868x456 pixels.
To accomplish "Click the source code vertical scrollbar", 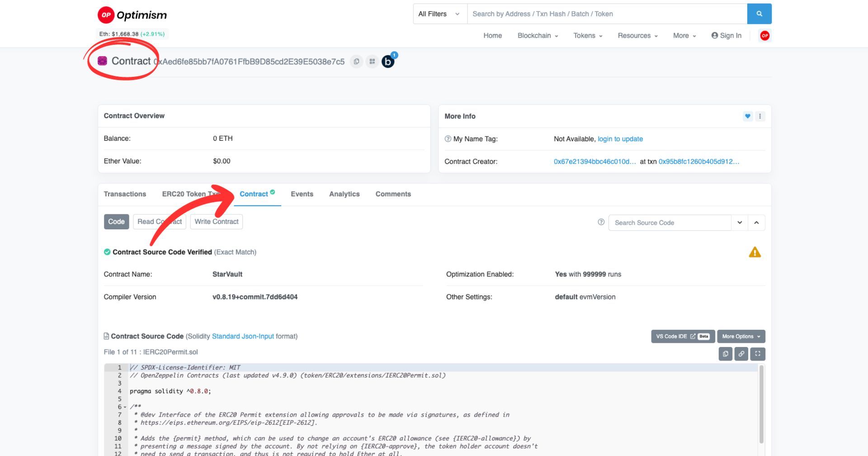I will [x=761, y=404].
